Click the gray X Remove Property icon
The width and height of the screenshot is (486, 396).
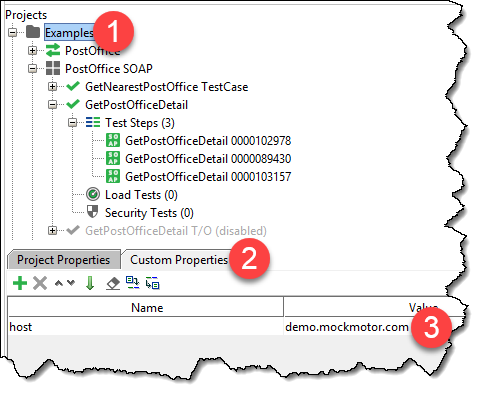click(x=40, y=283)
